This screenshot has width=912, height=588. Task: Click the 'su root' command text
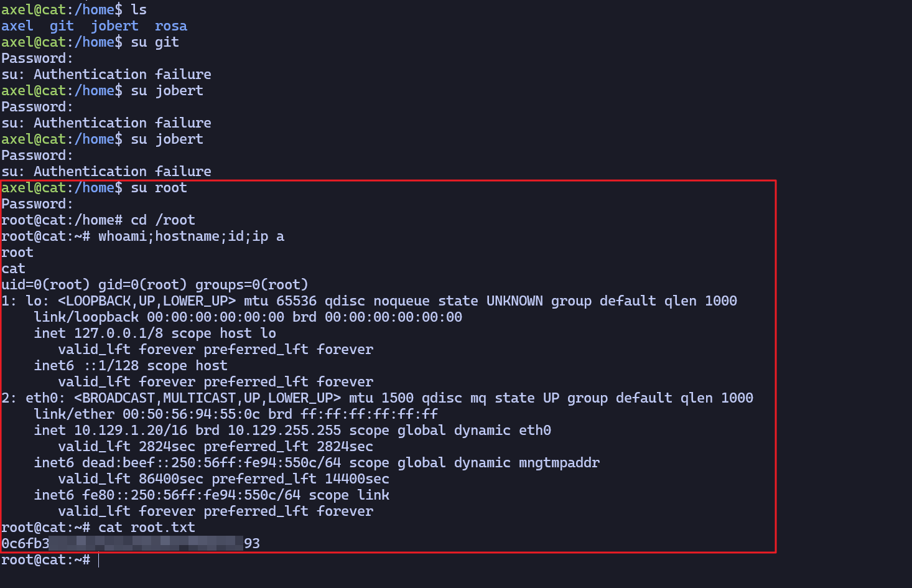pyautogui.click(x=159, y=188)
